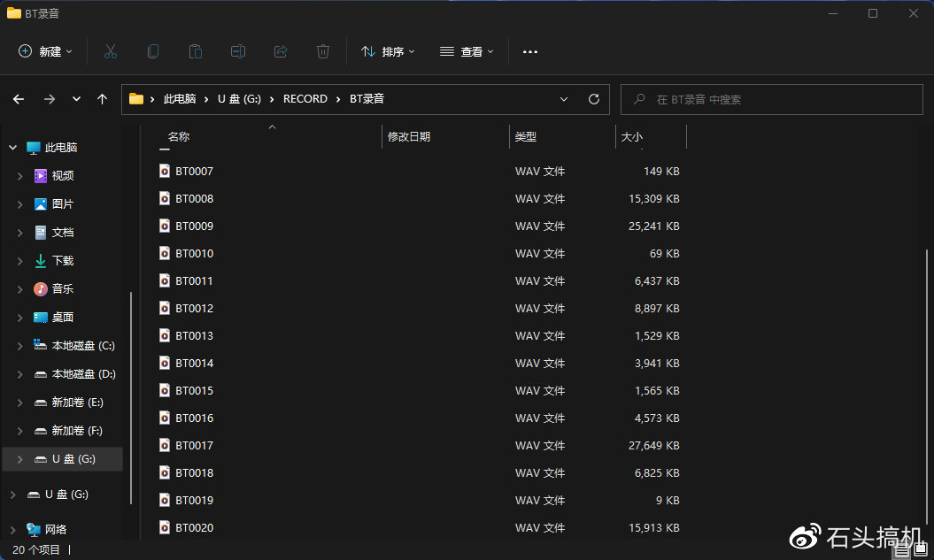Open recent locations chevron beside forward arrow

click(76, 99)
